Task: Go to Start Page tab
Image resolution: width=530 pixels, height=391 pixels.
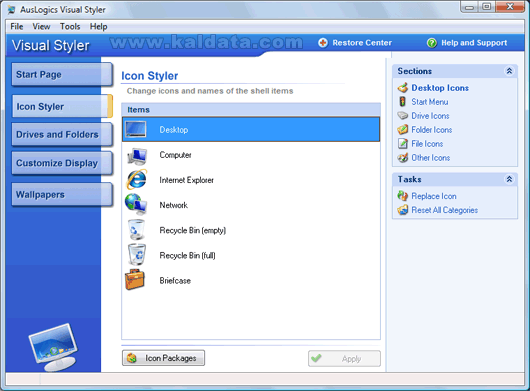Action: pos(62,74)
